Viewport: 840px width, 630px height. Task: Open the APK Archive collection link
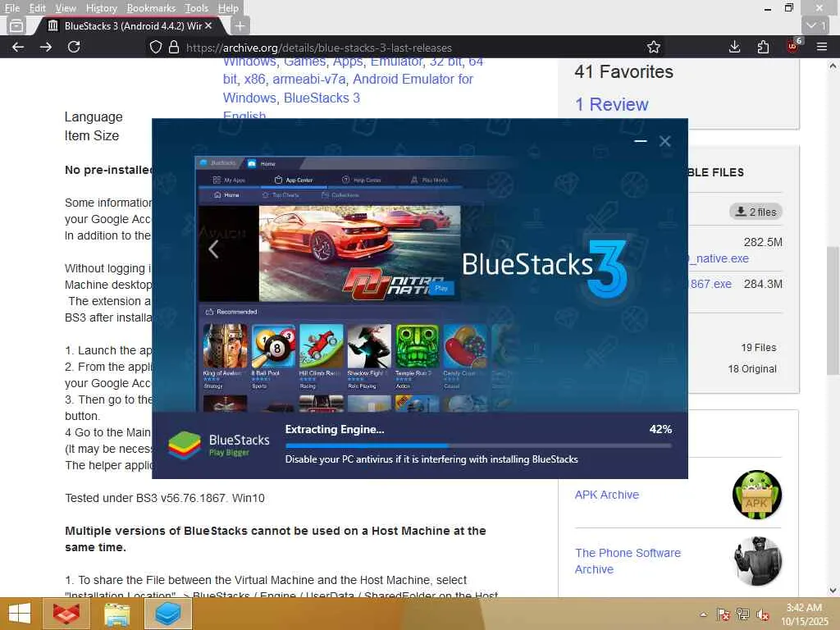[x=607, y=495]
